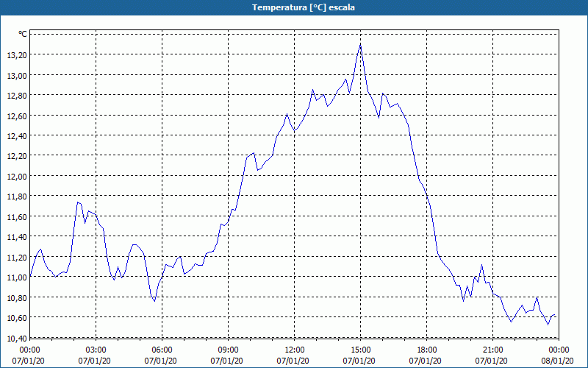Select the 12:00 time label

point(295,350)
